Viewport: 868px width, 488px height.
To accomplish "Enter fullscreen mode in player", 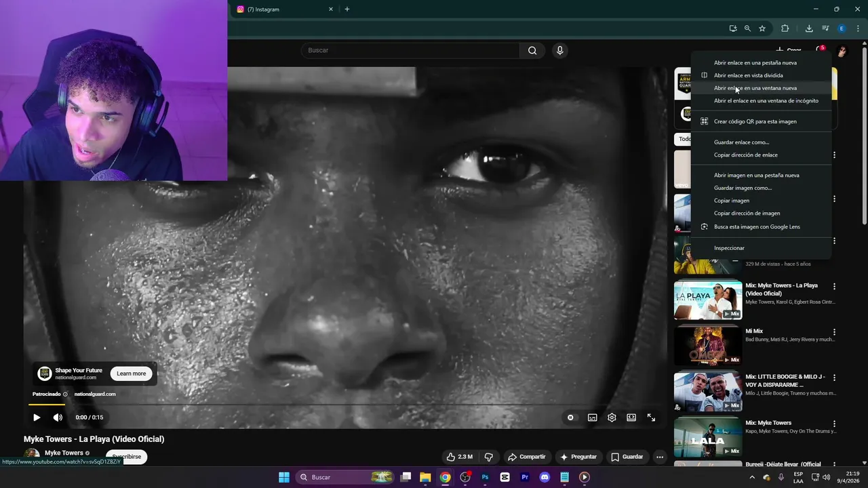I will click(651, 418).
